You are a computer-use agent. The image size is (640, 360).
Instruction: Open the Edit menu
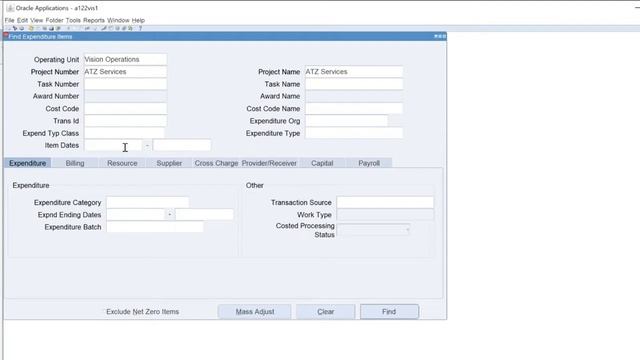pyautogui.click(x=22, y=20)
